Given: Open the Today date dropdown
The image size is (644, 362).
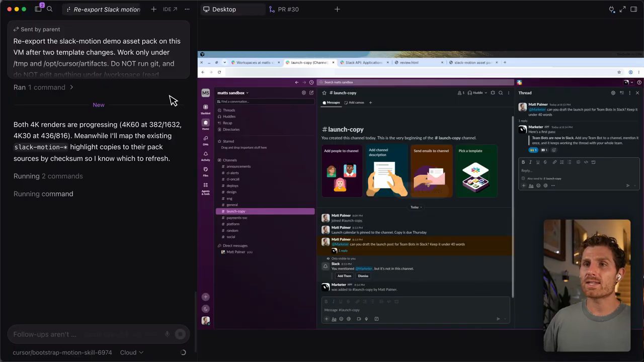Looking at the screenshot, I should coord(415,207).
